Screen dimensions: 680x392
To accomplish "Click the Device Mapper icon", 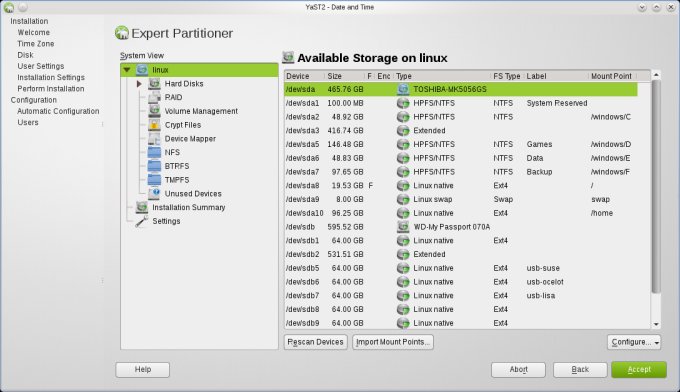I will click(x=154, y=139).
